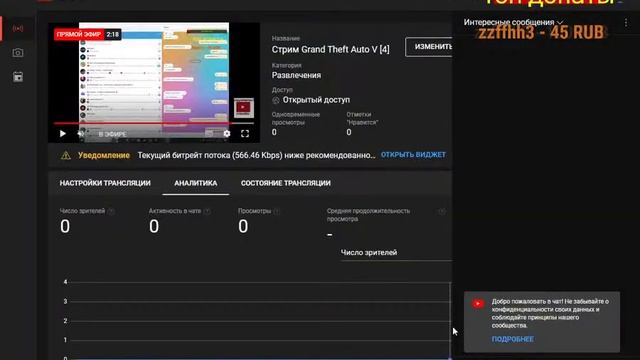Click ПОДРОБНЕЕ link in chat welcome message

click(x=513, y=339)
